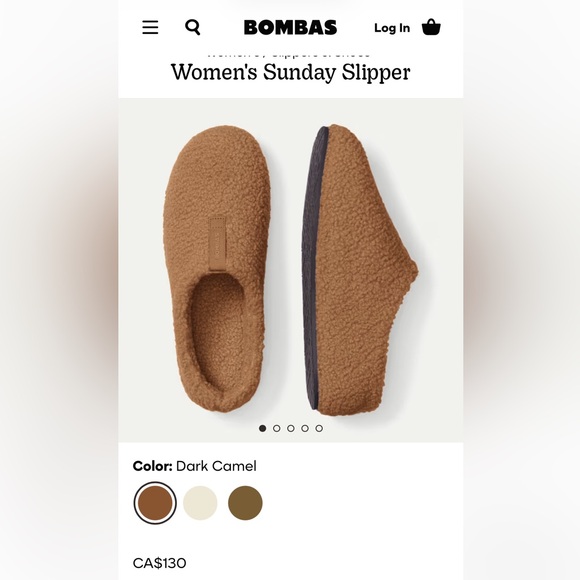Screen dimensions: 580x580
Task: Select the first filled carousel dot
Action: click(263, 428)
